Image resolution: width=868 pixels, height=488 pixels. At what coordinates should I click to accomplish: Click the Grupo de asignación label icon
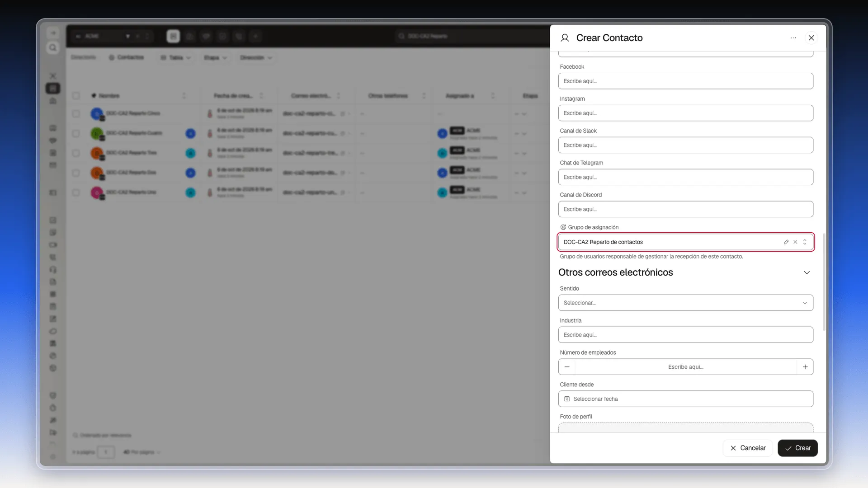click(x=563, y=227)
